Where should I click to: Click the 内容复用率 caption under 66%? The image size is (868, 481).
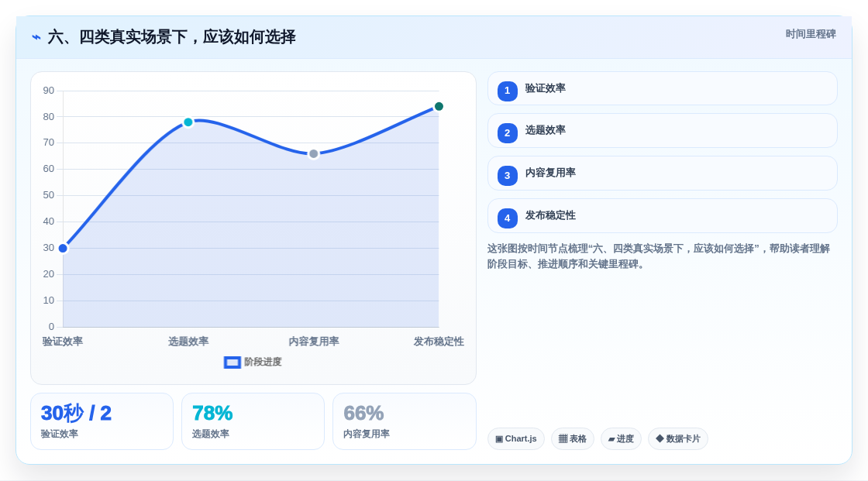[x=367, y=434]
